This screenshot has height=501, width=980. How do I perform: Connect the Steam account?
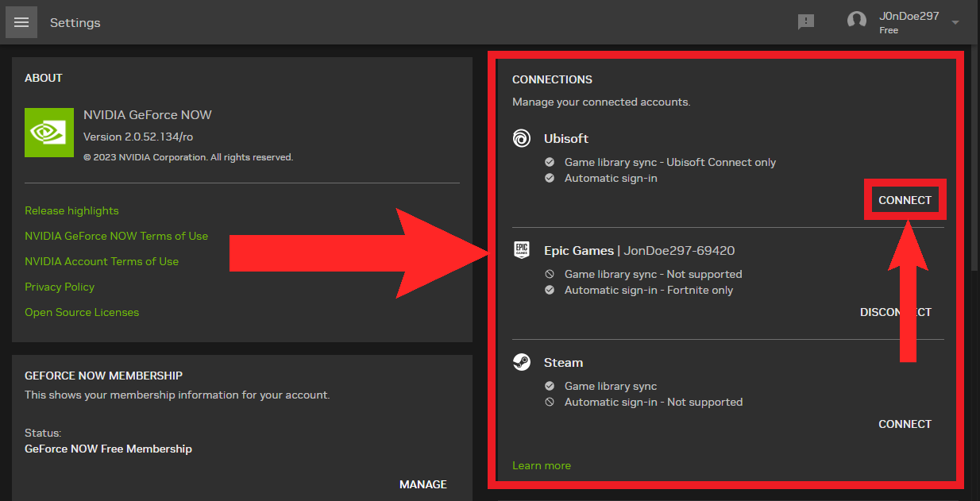pos(905,425)
